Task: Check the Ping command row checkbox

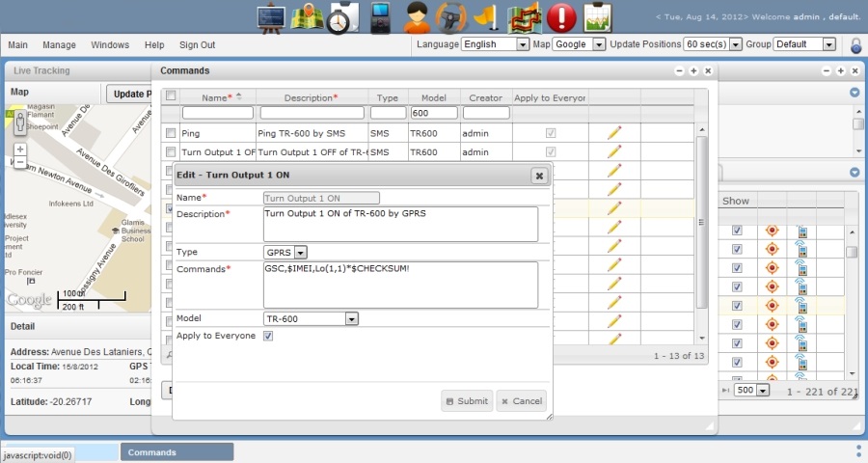Action: click(x=171, y=133)
